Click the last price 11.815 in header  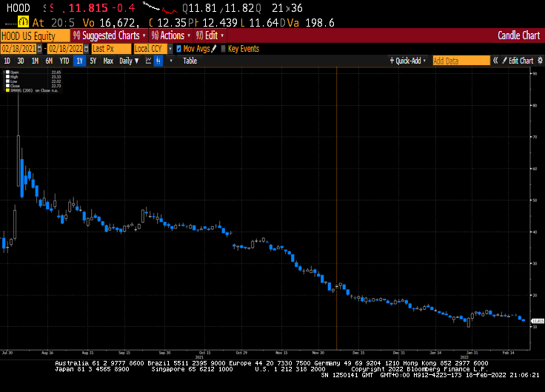click(88, 7)
